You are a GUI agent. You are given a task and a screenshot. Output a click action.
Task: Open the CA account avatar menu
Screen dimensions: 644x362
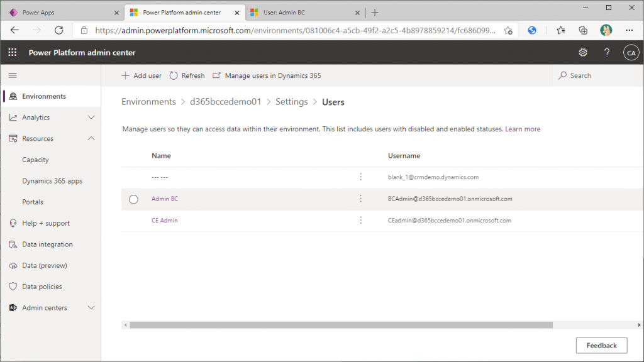631,53
